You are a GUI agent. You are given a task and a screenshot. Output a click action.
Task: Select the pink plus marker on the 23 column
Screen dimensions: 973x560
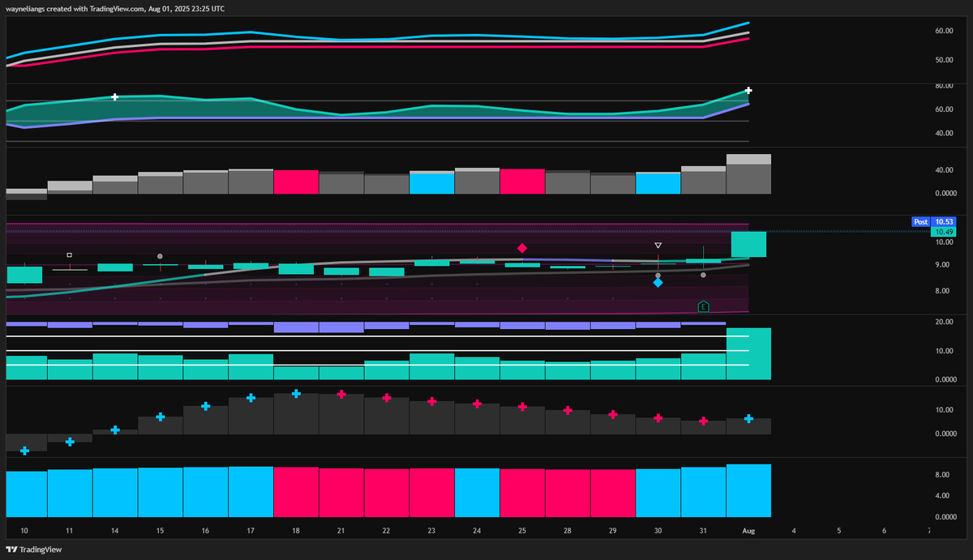[x=432, y=401]
